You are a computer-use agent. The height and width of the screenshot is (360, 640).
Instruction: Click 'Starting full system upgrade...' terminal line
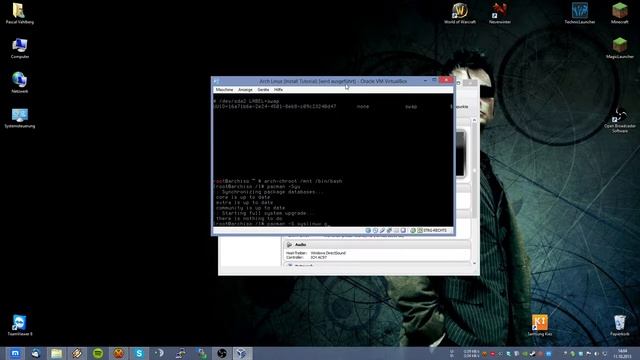click(x=267, y=213)
